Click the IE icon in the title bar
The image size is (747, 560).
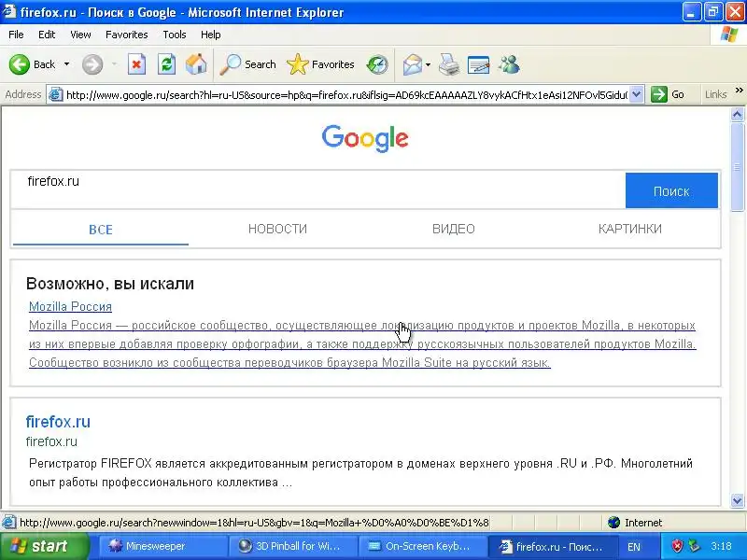(x=9, y=11)
